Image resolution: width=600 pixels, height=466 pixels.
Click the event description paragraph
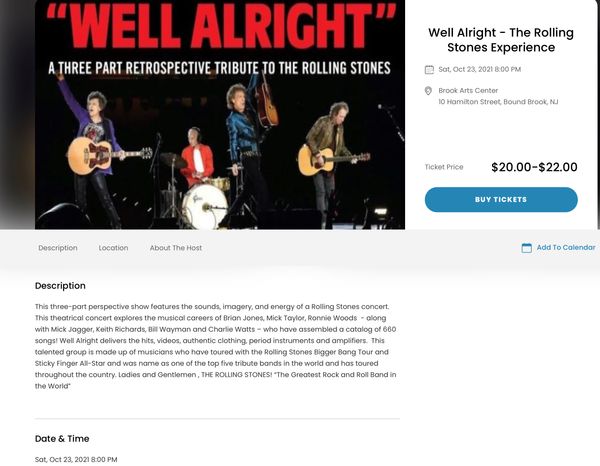tap(216, 346)
